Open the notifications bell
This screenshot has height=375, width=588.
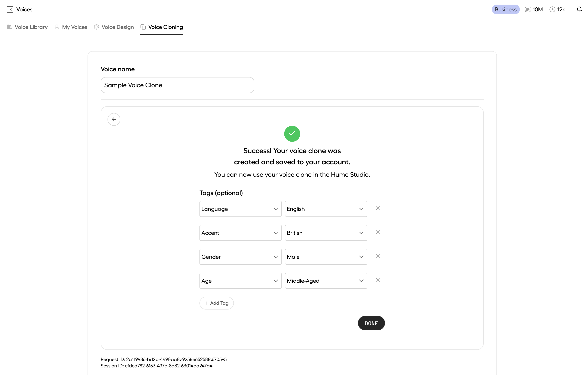(579, 10)
